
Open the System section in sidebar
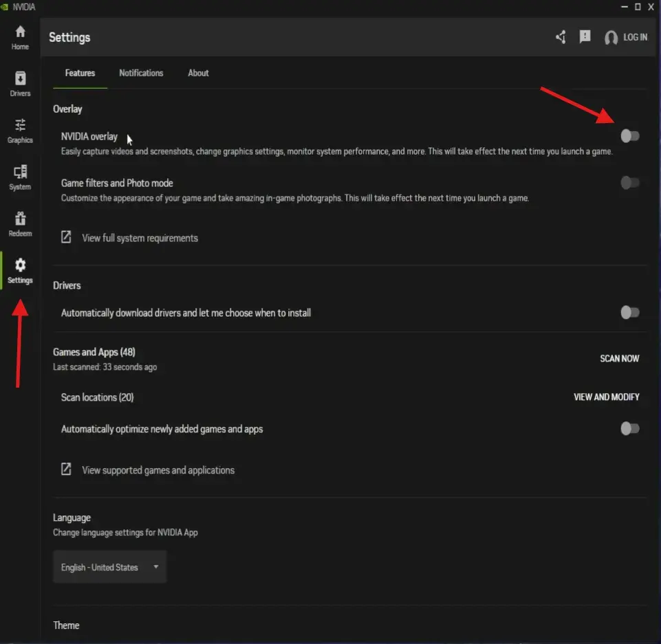pyautogui.click(x=19, y=175)
